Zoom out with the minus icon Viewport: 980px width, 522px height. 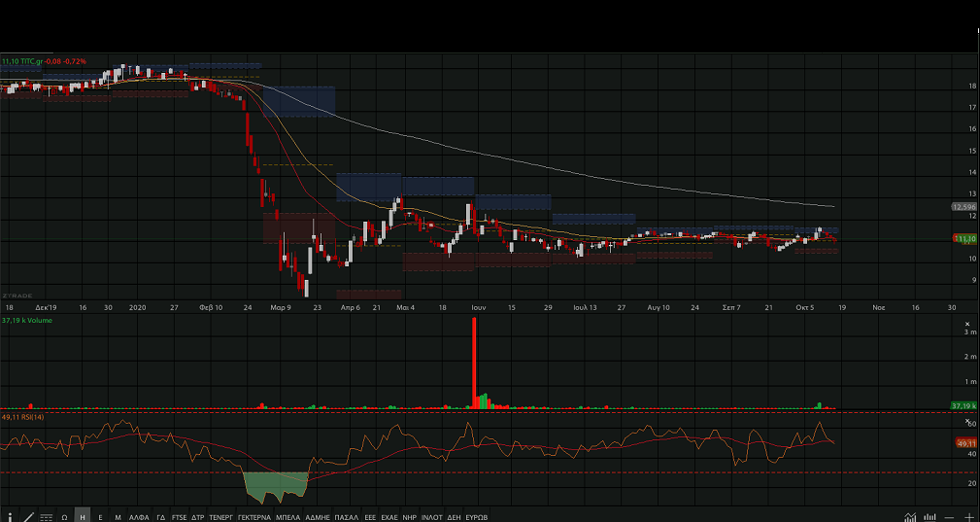point(950,516)
